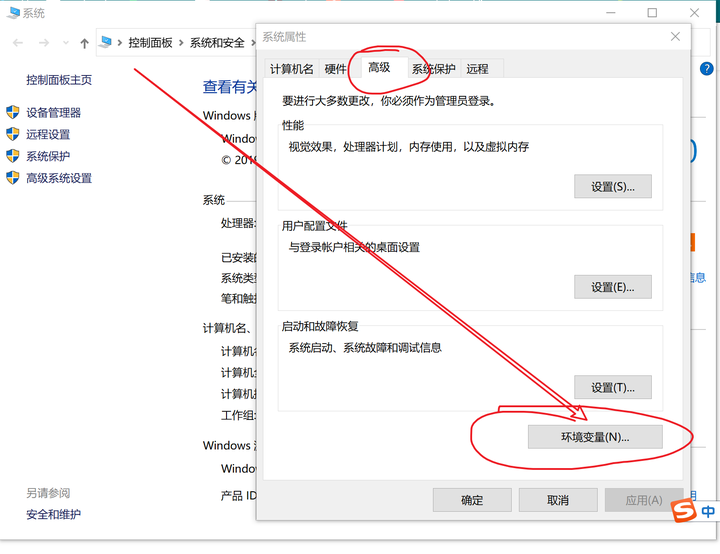Minimize the 系统 window
Screen dimensions: 720x554
610,12
